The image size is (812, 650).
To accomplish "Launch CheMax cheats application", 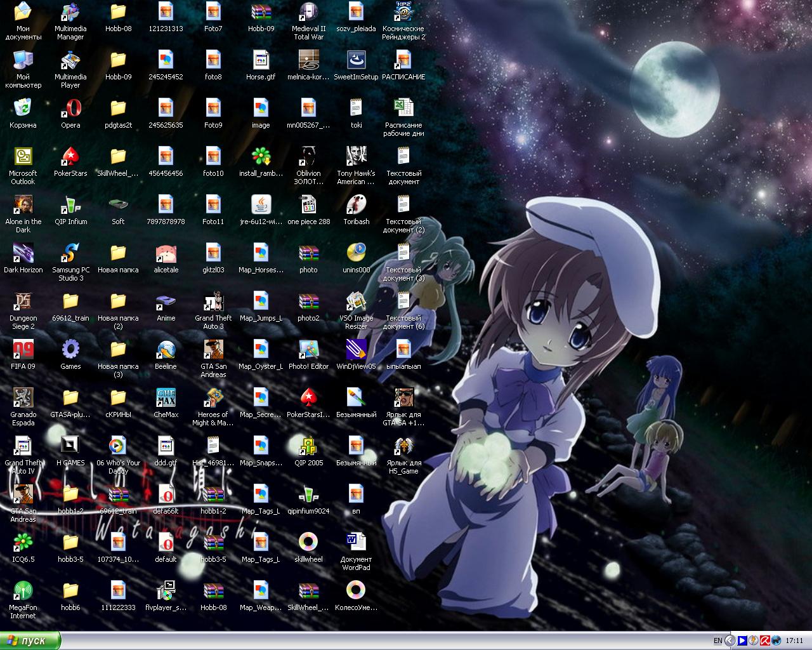I will [x=166, y=397].
